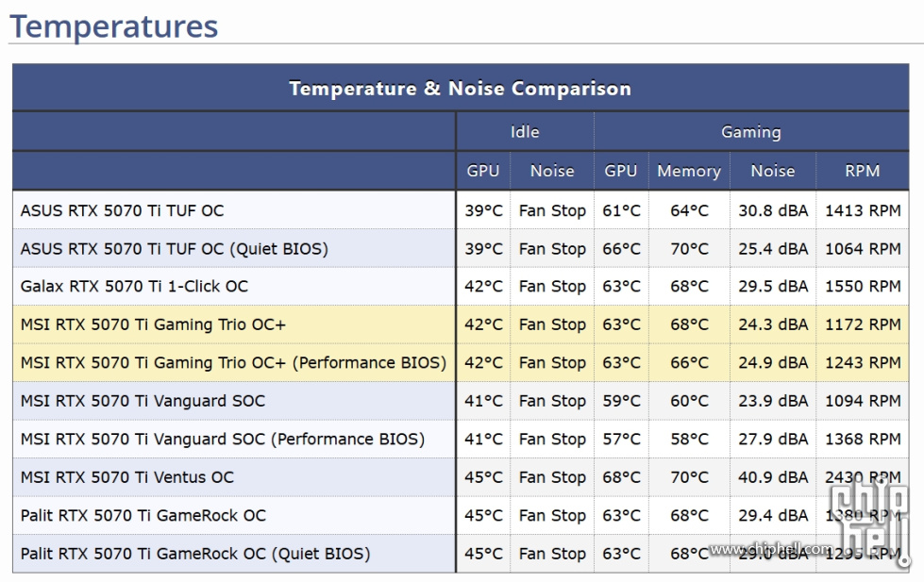Click the 1413 RPM value
The width and height of the screenshot is (924, 582).
(863, 210)
